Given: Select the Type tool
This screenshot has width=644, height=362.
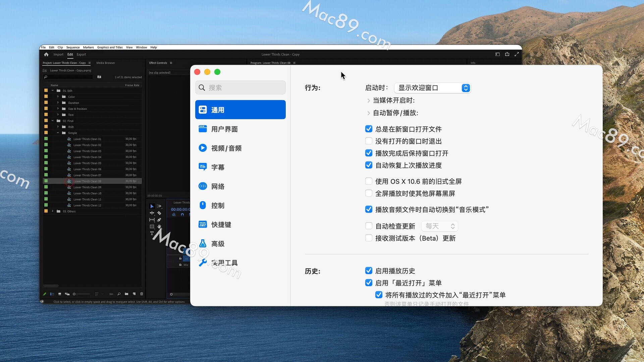Looking at the screenshot, I should pyautogui.click(x=152, y=233).
